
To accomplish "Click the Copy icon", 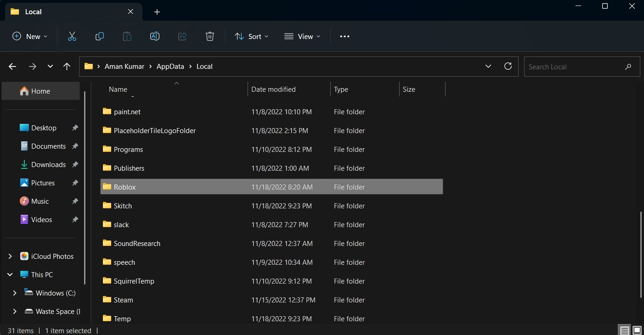I will 99,36.
